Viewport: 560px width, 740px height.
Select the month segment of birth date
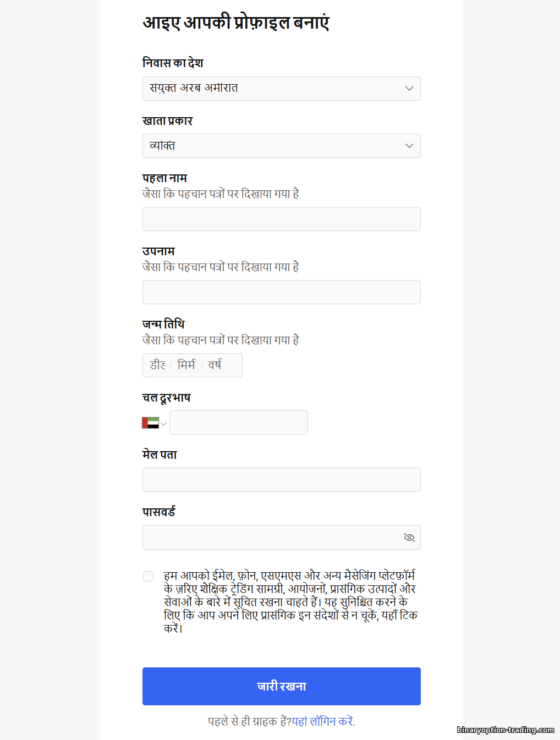coord(186,365)
